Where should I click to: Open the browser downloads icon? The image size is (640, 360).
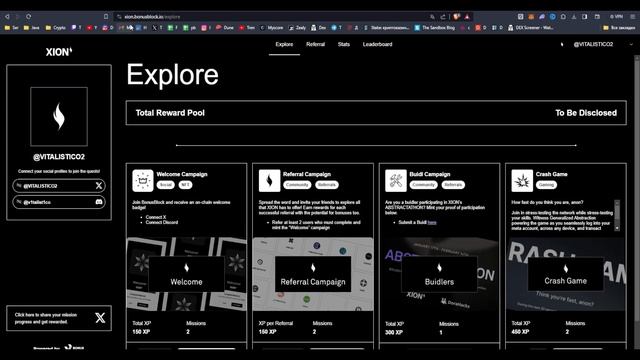pyautogui.click(x=574, y=17)
